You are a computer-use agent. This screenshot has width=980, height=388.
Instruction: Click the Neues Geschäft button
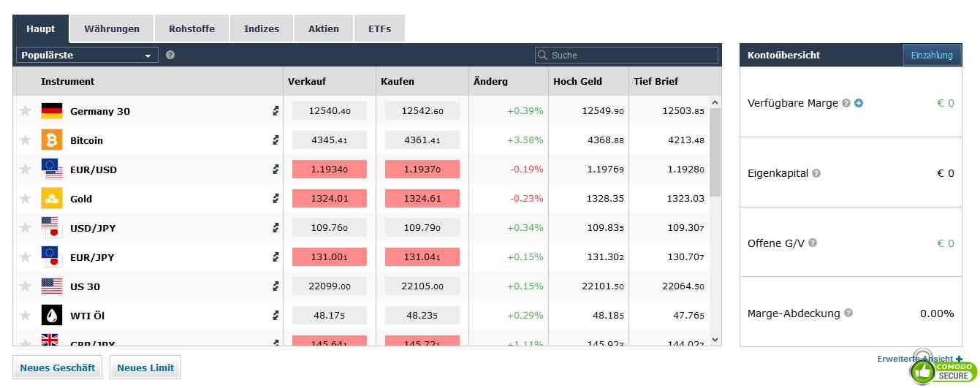point(58,368)
